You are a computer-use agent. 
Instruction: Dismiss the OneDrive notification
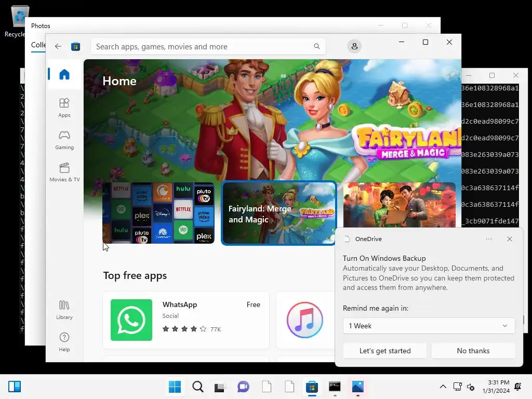509,239
